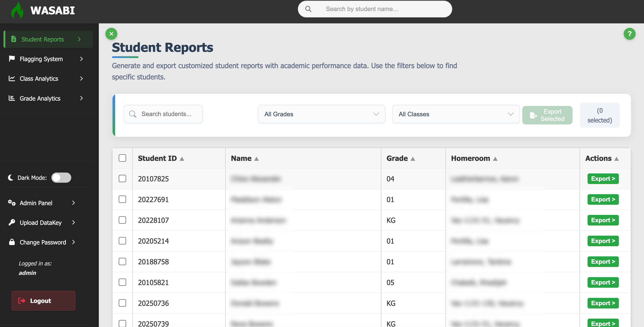The image size is (644, 327).
Task: Expand Class Analytics via its chevron
Action: [81, 79]
